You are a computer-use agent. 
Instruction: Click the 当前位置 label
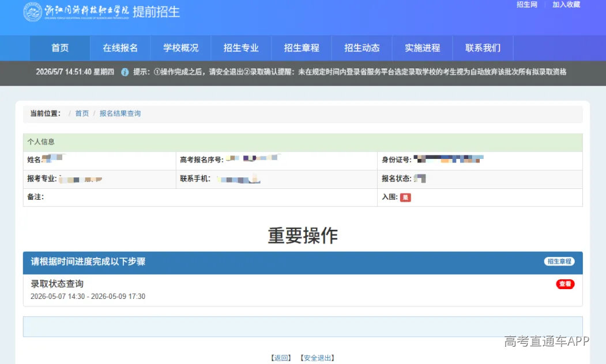45,113
